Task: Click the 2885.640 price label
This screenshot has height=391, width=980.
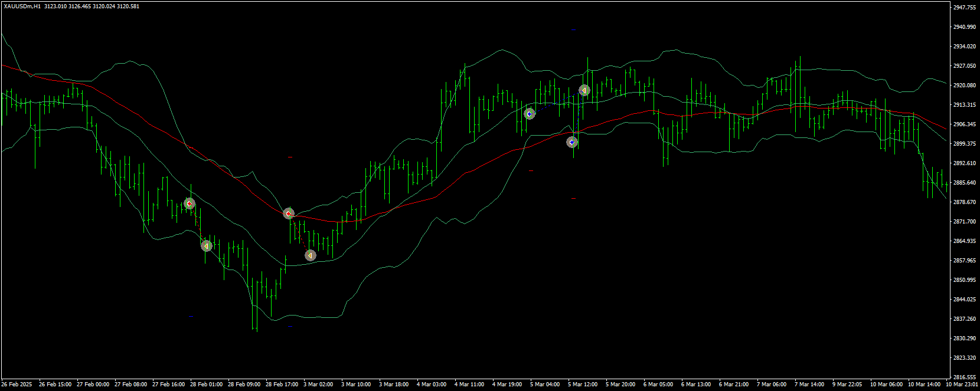Action: coord(964,183)
